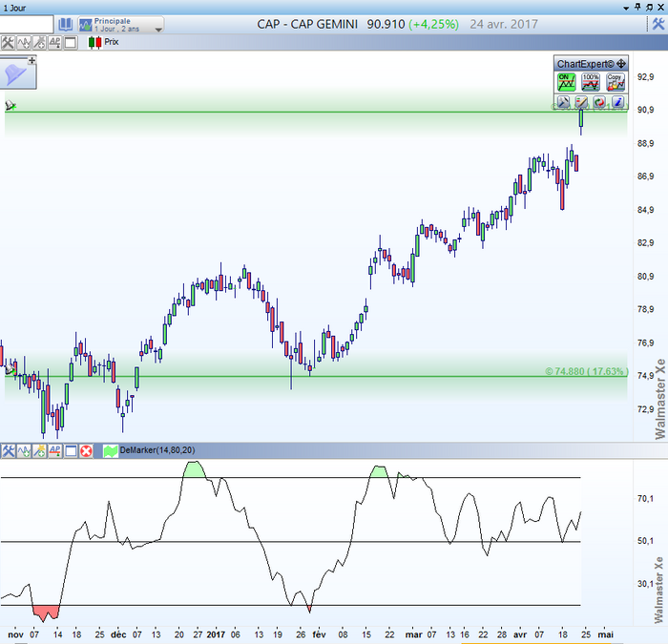Click the 1 Jour title tab

[14, 8]
